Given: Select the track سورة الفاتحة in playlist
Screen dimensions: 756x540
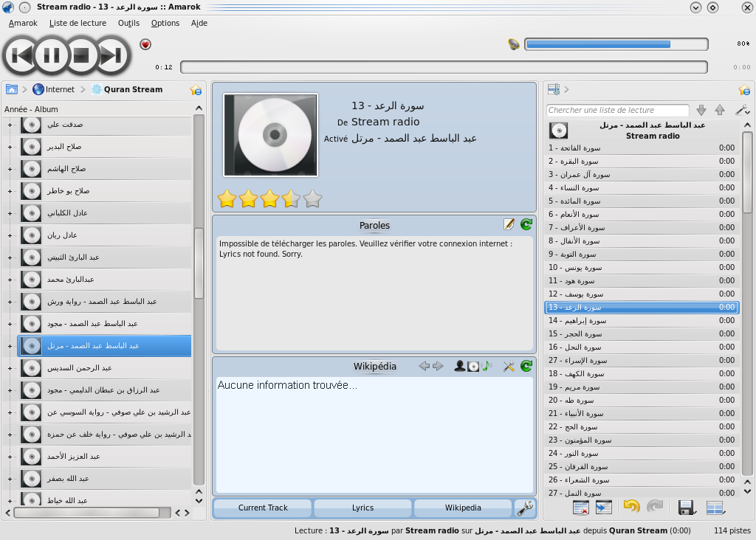Looking at the screenshot, I should coord(642,148).
